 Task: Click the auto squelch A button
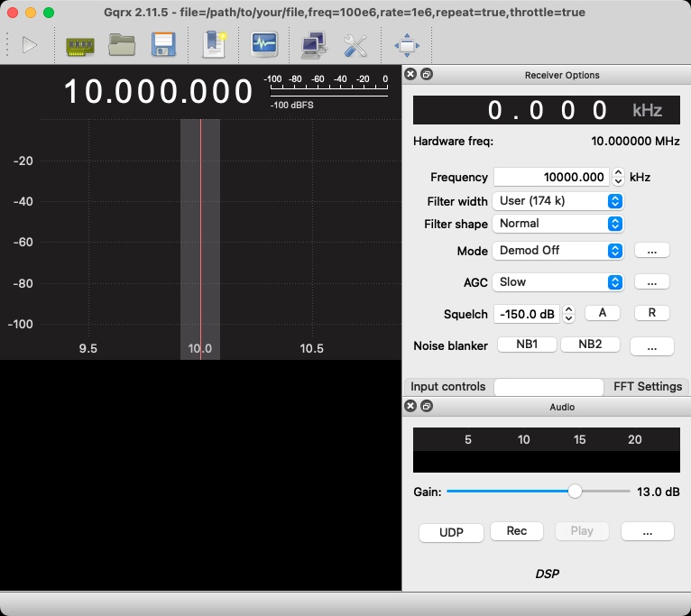coord(603,313)
